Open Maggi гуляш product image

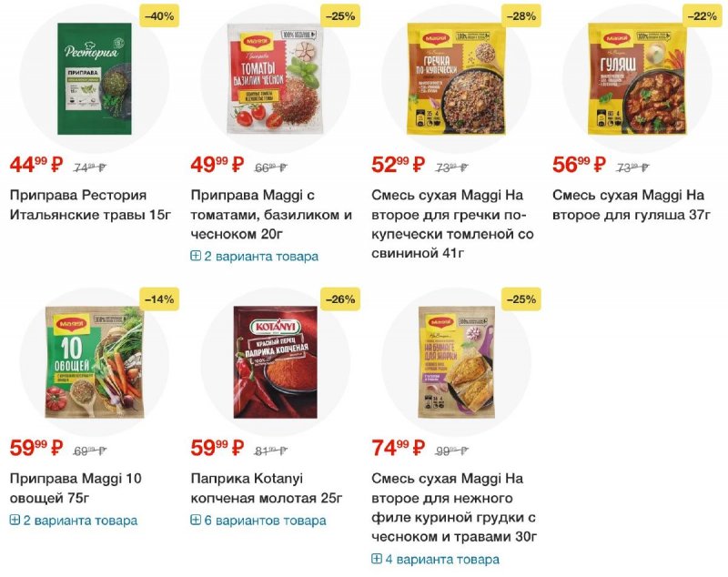click(637, 78)
